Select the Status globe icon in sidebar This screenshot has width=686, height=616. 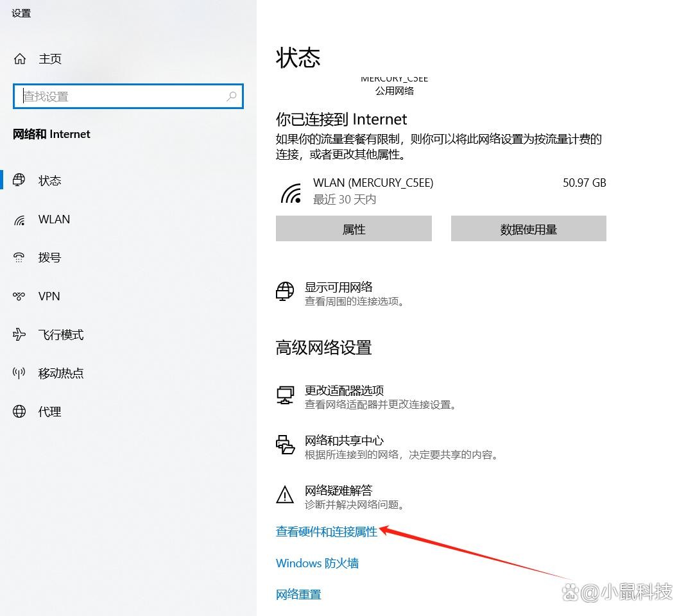coord(19,180)
